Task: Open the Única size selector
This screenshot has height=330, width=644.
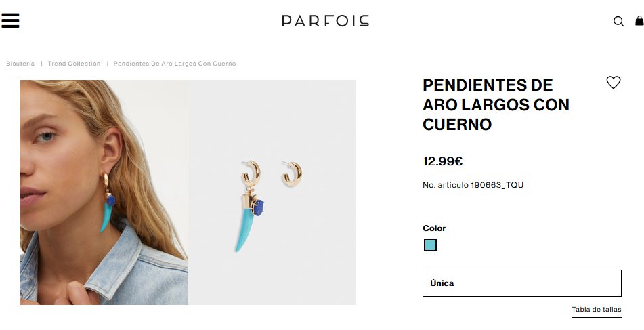Action: pyautogui.click(x=521, y=283)
